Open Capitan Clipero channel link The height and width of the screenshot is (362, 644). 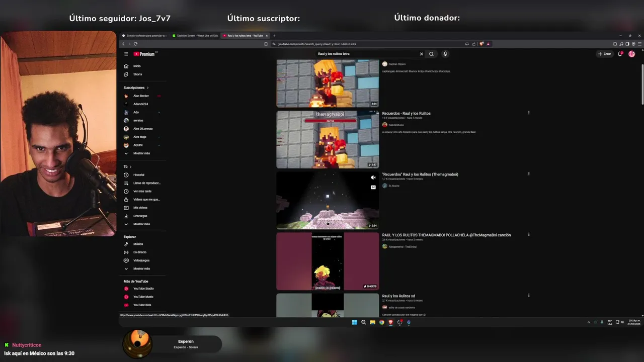pos(396,64)
